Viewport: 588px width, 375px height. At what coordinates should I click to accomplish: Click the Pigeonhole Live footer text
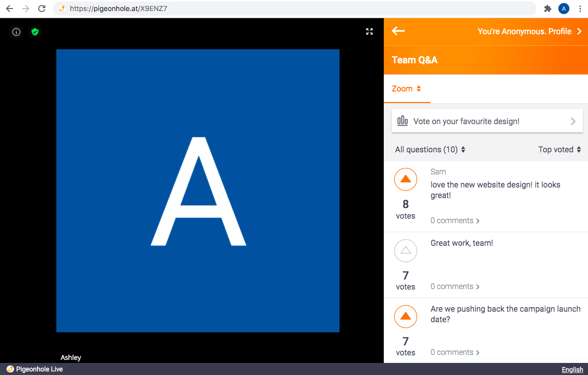click(39, 369)
